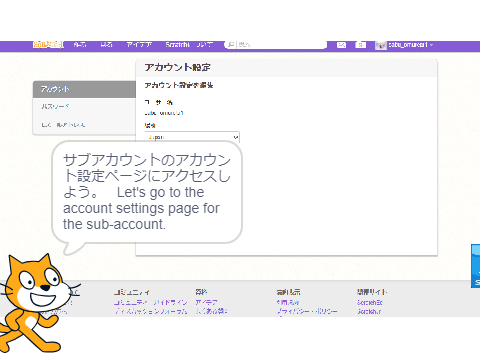Open the アイデア menu item in navbar
The height and width of the screenshot is (360, 480).
139,45
